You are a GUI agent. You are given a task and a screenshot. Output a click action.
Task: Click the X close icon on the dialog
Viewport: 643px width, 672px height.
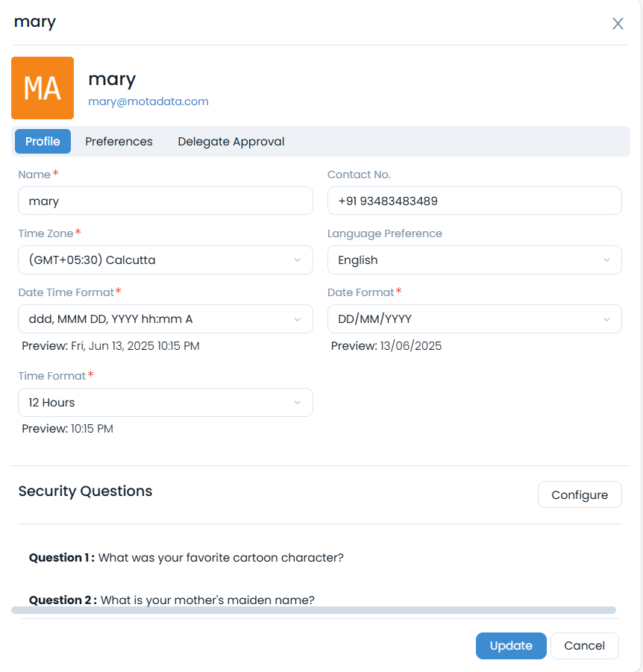pos(618,23)
